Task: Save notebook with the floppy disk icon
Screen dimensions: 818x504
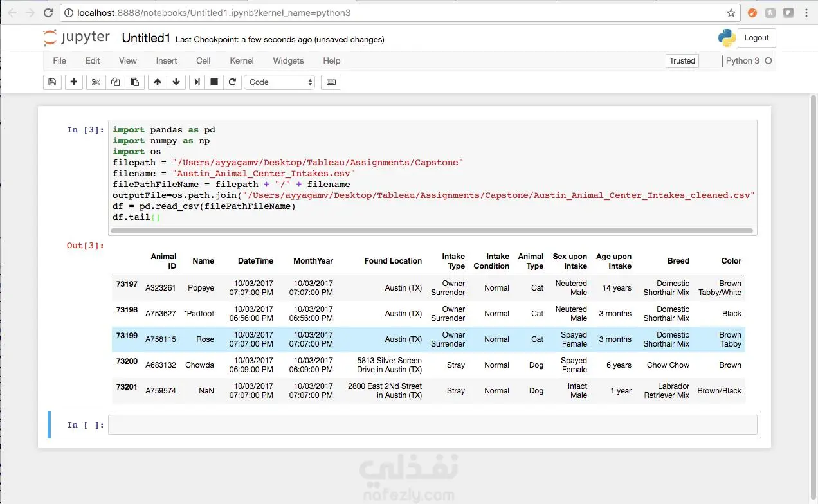Action: (x=52, y=82)
